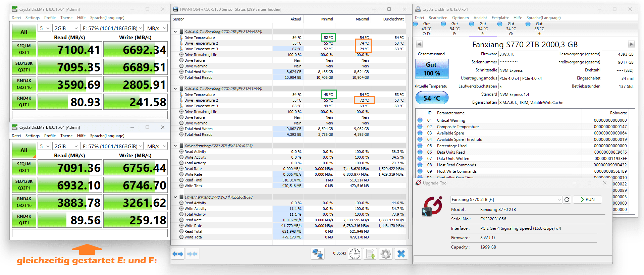Click All button in bottom CrystalDiskMark
Image resolution: width=644 pixels, height=275 pixels.
click(24, 150)
